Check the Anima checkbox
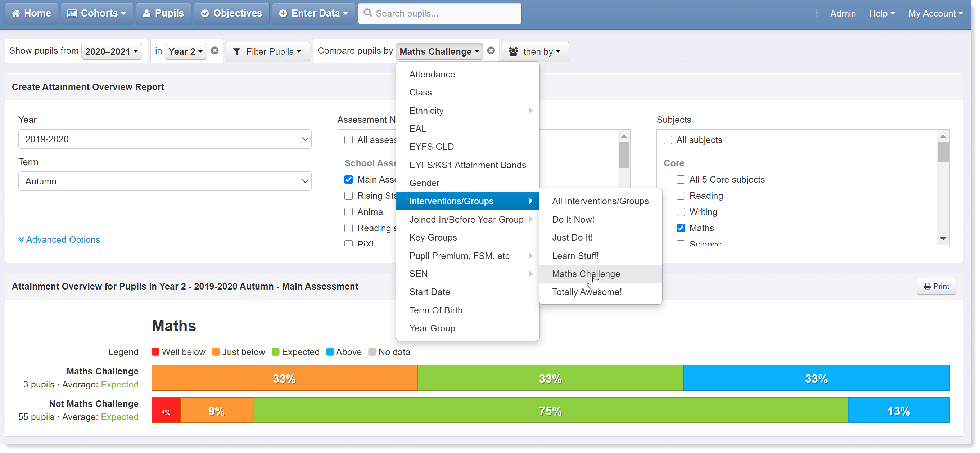The image size is (980, 453). pos(348,212)
